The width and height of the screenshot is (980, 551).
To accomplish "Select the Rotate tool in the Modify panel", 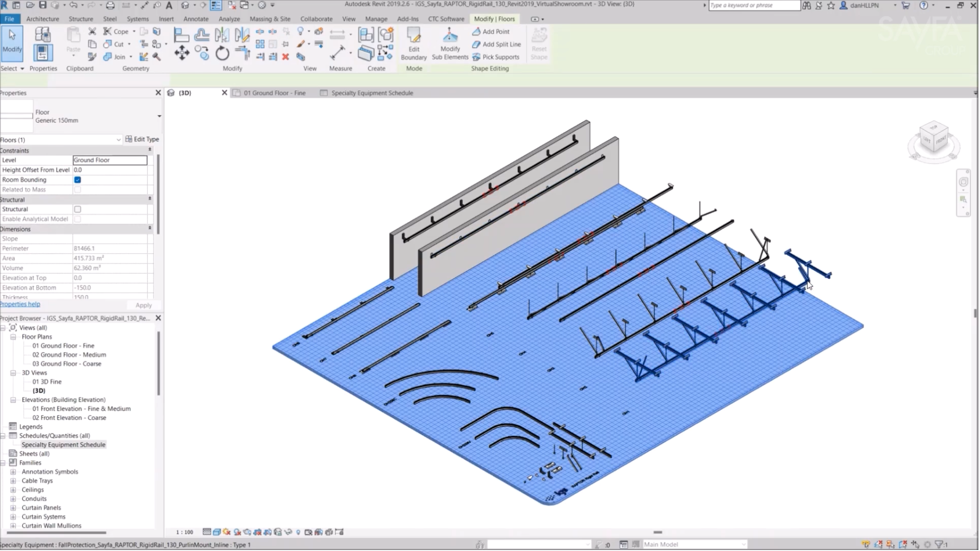I will point(221,53).
